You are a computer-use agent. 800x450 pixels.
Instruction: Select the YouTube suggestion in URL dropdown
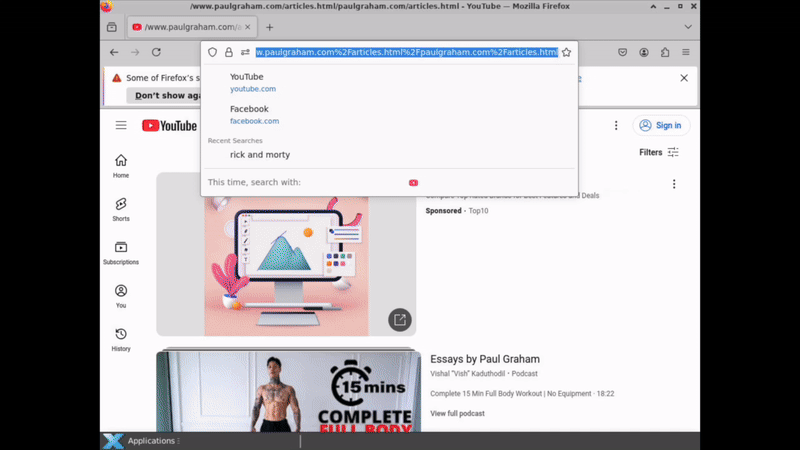(252, 82)
